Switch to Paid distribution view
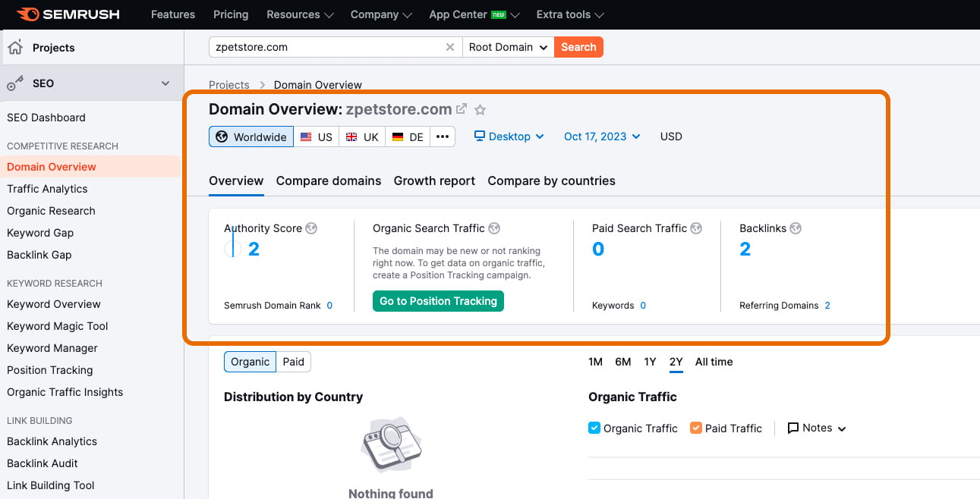This screenshot has width=980, height=499. (293, 362)
